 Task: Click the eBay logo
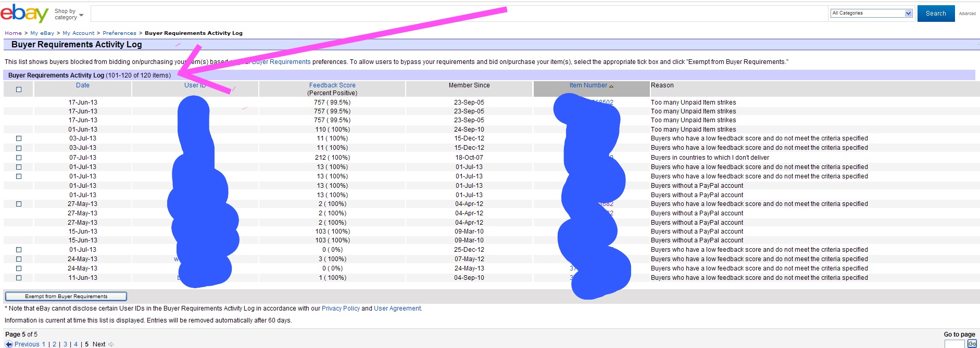(24, 13)
